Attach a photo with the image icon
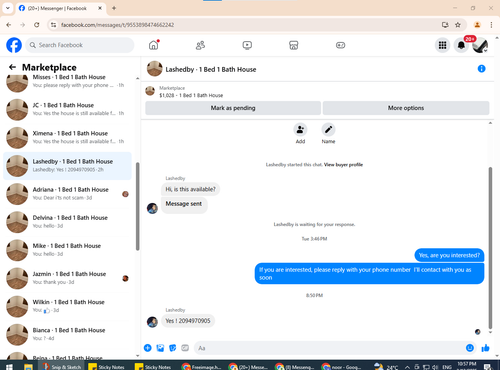500x370 pixels. click(x=160, y=348)
